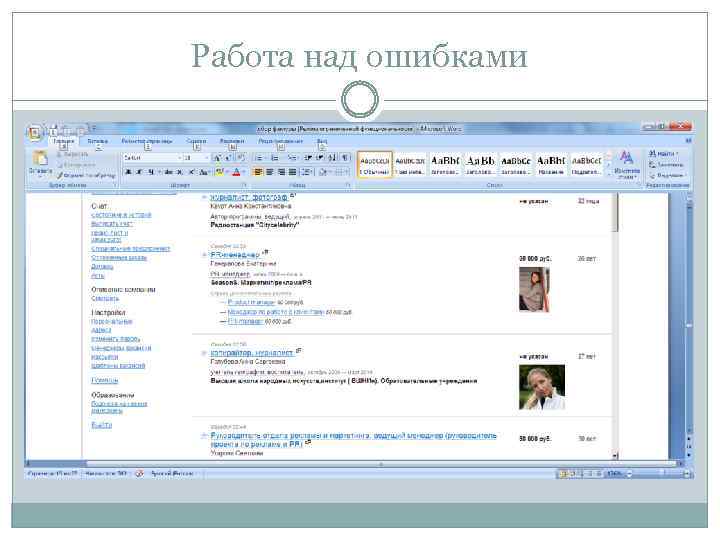Decrease font size with Shrink Font icon
The image size is (720, 540).
228,158
